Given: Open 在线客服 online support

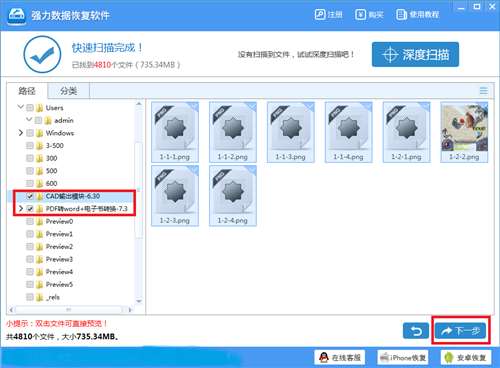Looking at the screenshot, I should click(x=340, y=358).
